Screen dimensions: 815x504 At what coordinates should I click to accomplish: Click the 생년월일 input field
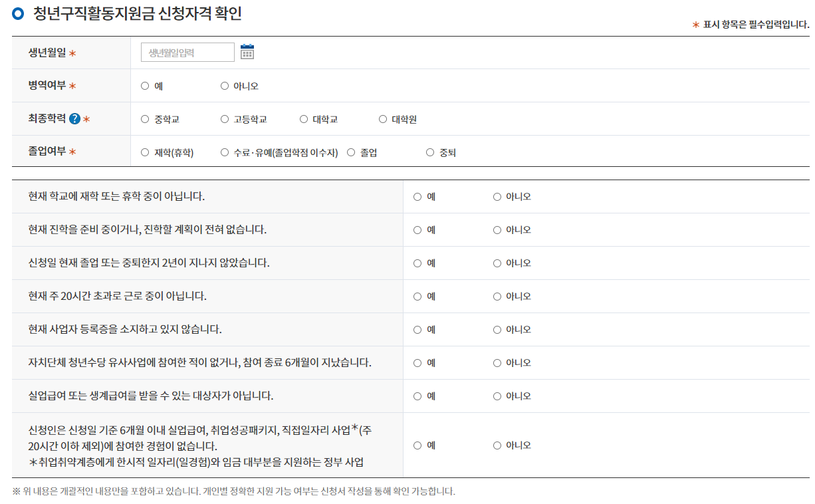tap(187, 53)
